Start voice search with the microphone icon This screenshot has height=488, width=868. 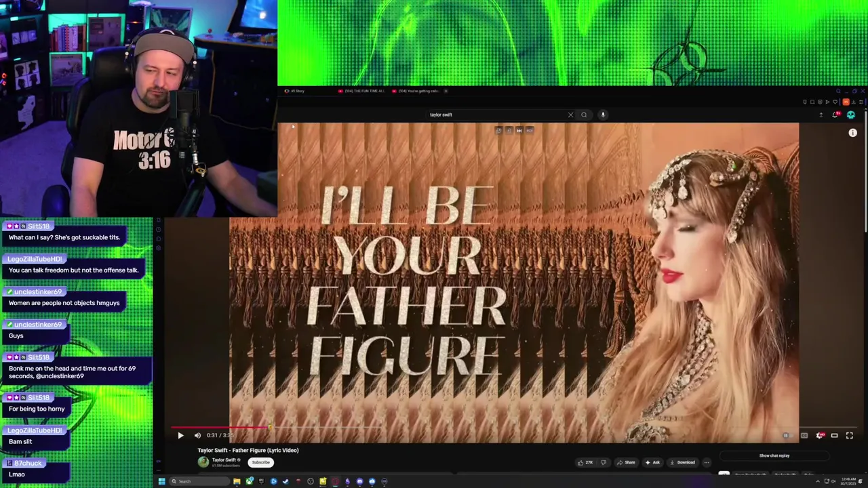pyautogui.click(x=603, y=115)
